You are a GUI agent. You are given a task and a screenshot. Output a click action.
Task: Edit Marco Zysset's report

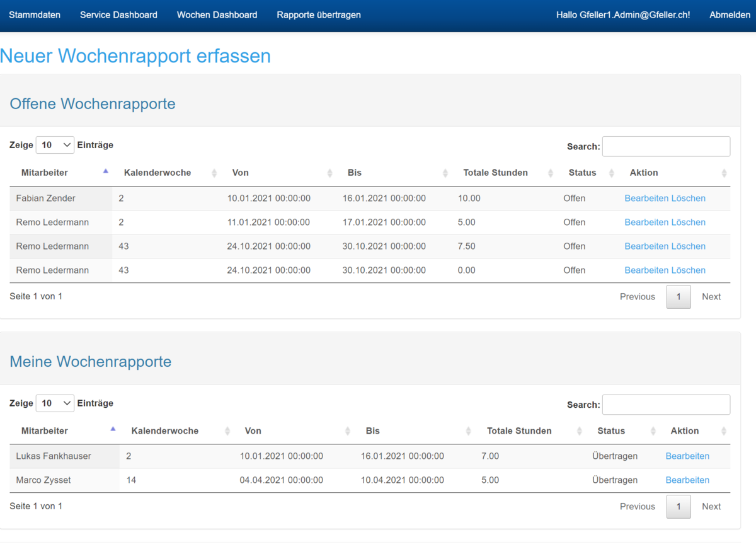click(687, 480)
